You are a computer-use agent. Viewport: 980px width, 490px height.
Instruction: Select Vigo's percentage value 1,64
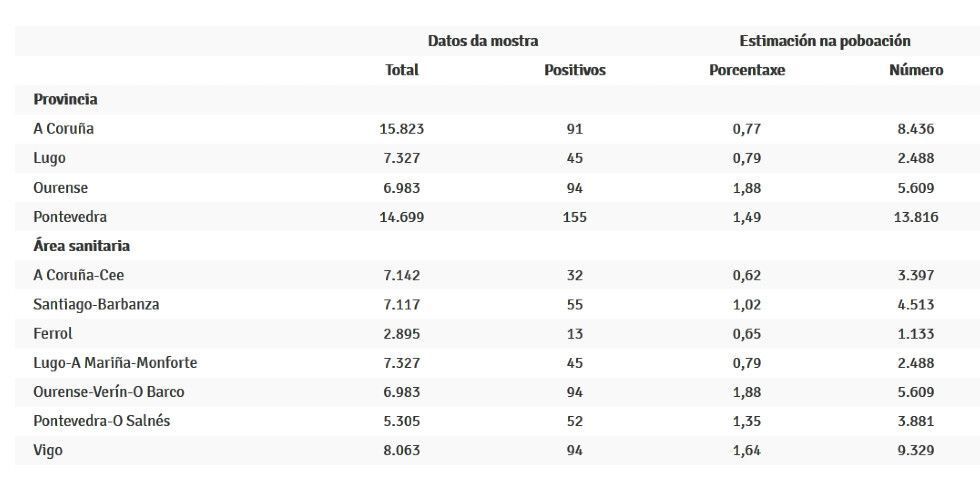coord(747,450)
